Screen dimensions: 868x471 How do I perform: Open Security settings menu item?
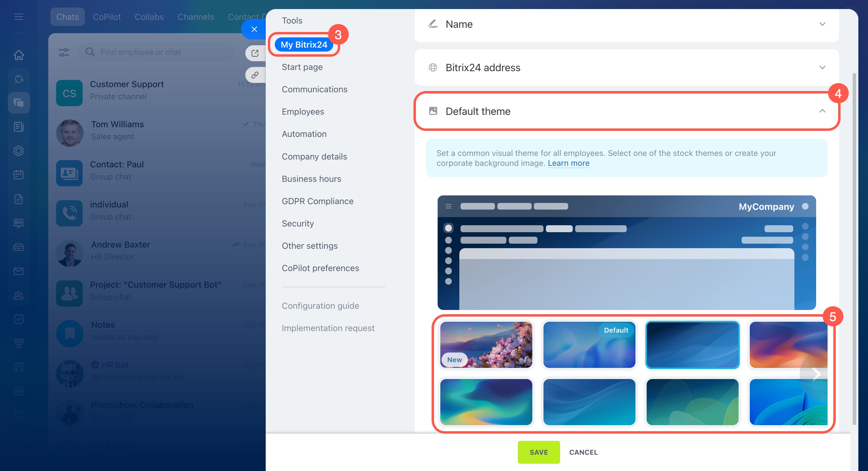tap(298, 223)
